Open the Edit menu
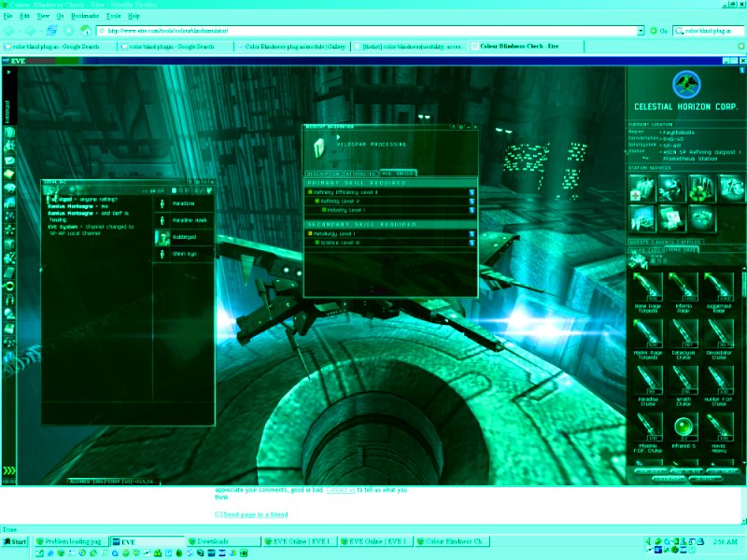 coord(24,16)
